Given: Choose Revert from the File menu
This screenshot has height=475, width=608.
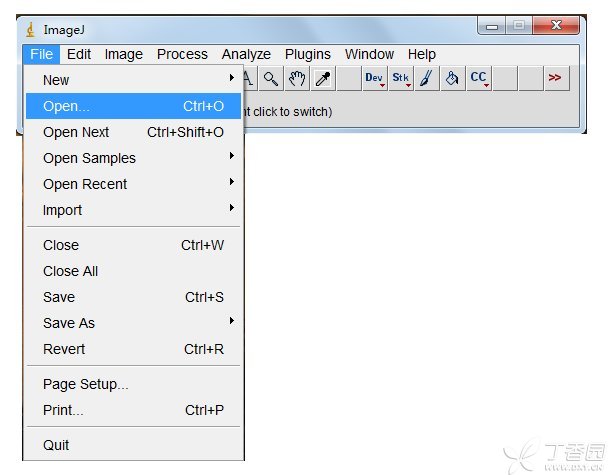Looking at the screenshot, I should (133, 349).
